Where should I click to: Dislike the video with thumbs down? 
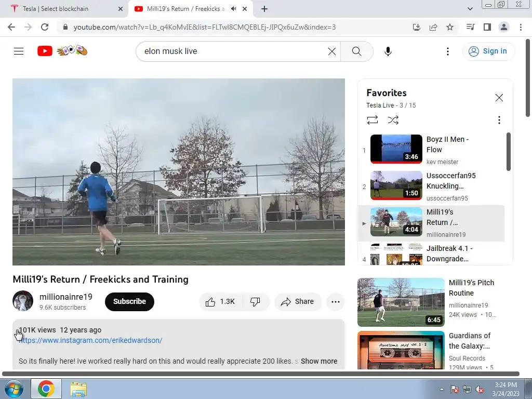(x=255, y=302)
